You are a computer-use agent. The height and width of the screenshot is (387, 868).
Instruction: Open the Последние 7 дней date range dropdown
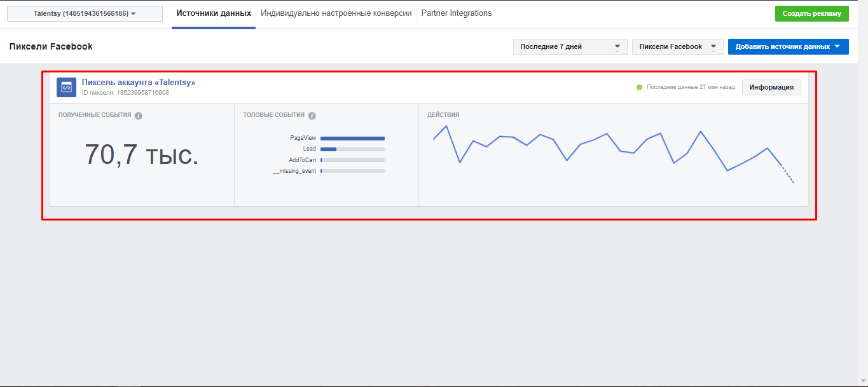click(570, 46)
